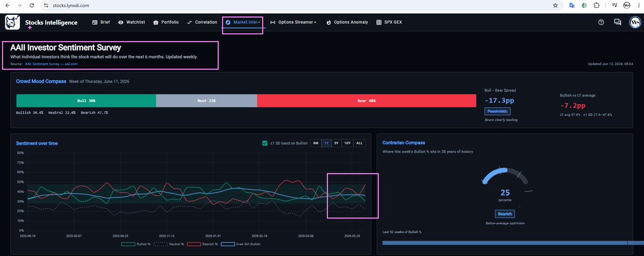Select the 6M time range
This screenshot has height=256, width=644.
[x=316, y=143]
